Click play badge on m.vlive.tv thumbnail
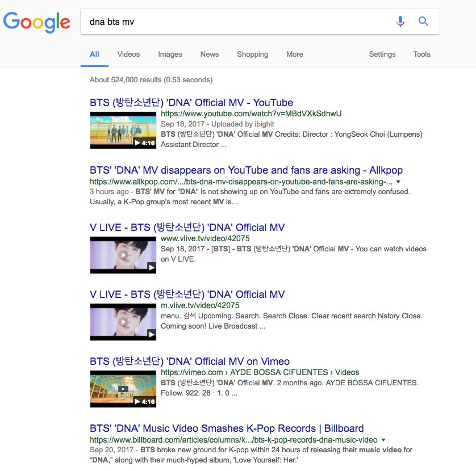 (152, 334)
